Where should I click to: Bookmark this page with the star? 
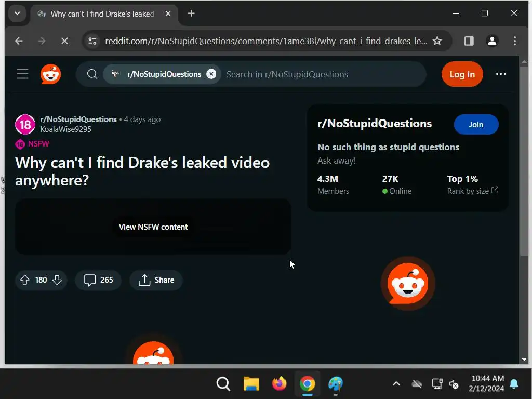437,41
